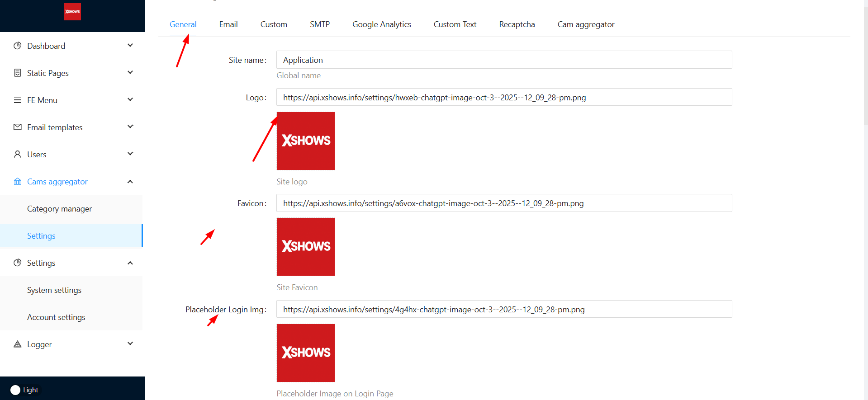Image resolution: width=868 pixels, height=400 pixels.
Task: Collapse the Cams aggregator section chevron
Action: click(130, 181)
